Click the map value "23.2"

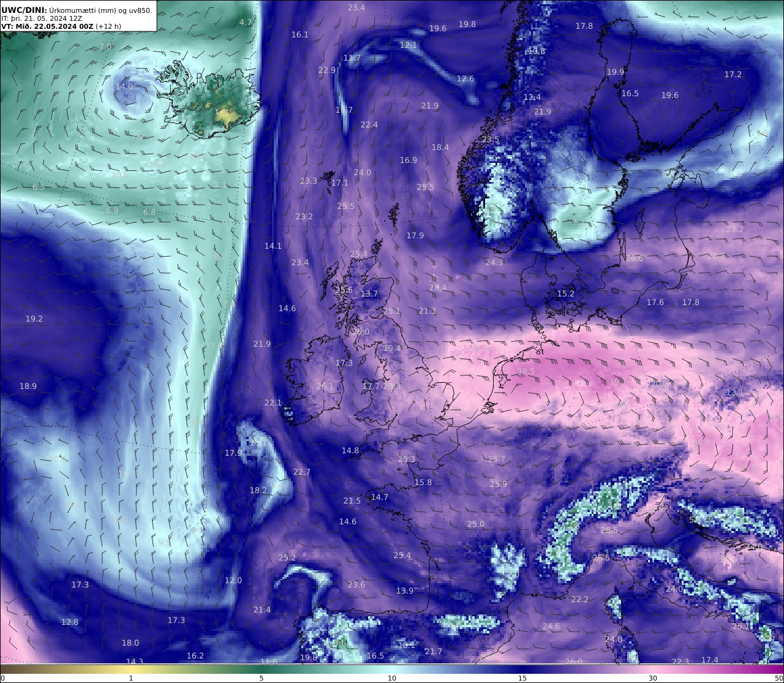(304, 217)
